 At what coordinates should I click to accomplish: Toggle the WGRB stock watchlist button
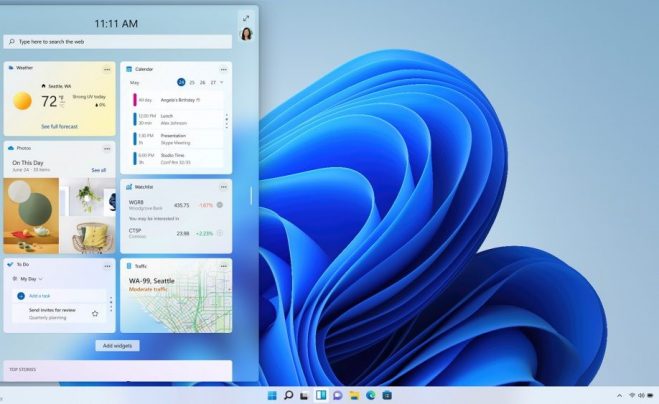tap(219, 205)
